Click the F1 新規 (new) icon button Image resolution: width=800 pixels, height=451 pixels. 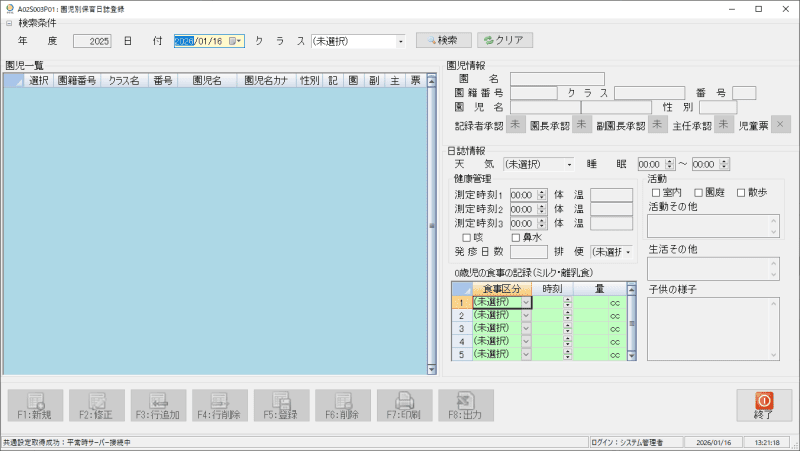point(35,405)
